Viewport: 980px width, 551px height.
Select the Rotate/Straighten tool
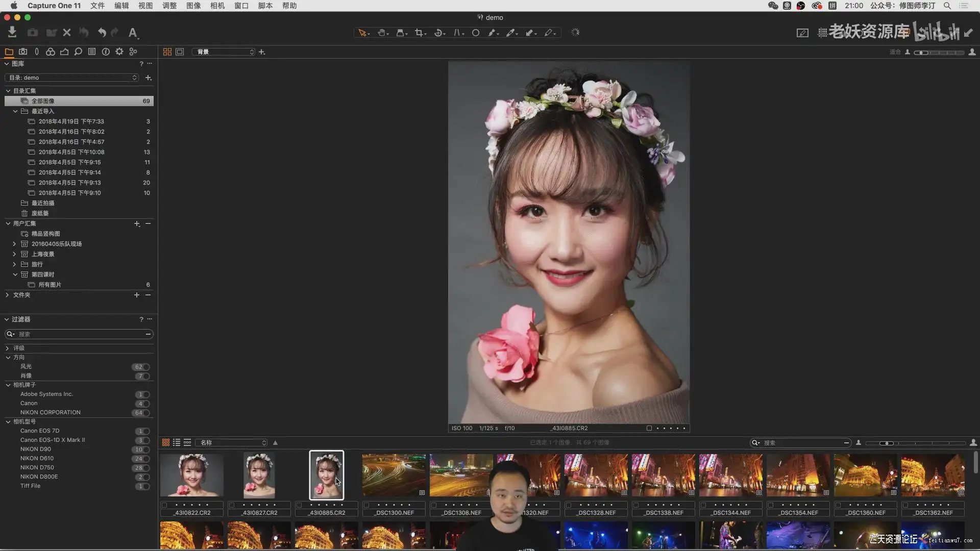coord(438,33)
